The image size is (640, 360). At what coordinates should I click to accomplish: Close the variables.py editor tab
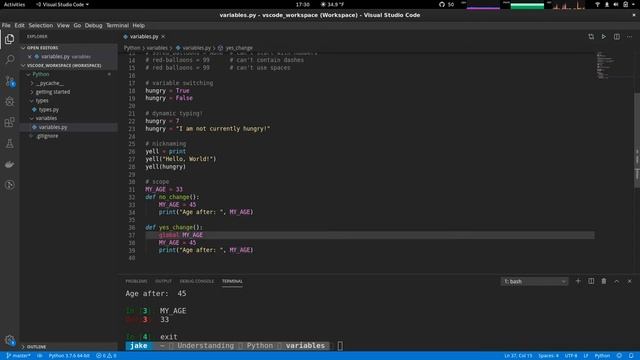163,37
